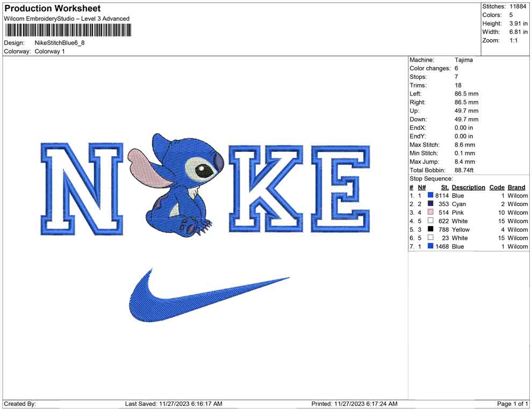The image size is (532, 409).
Task: Click the embroidered letter K
Action: point(265,189)
